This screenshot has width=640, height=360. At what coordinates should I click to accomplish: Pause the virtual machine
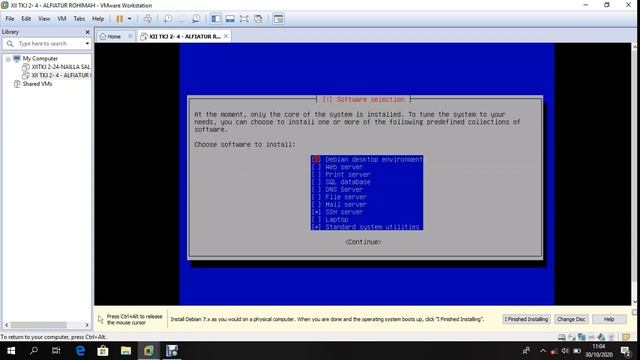(x=120, y=19)
